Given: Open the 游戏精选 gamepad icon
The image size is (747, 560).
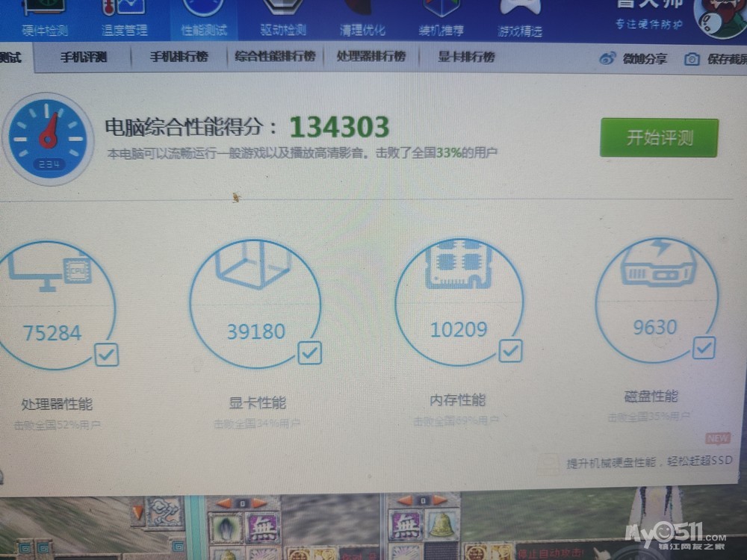Looking at the screenshot, I should click(x=520, y=10).
